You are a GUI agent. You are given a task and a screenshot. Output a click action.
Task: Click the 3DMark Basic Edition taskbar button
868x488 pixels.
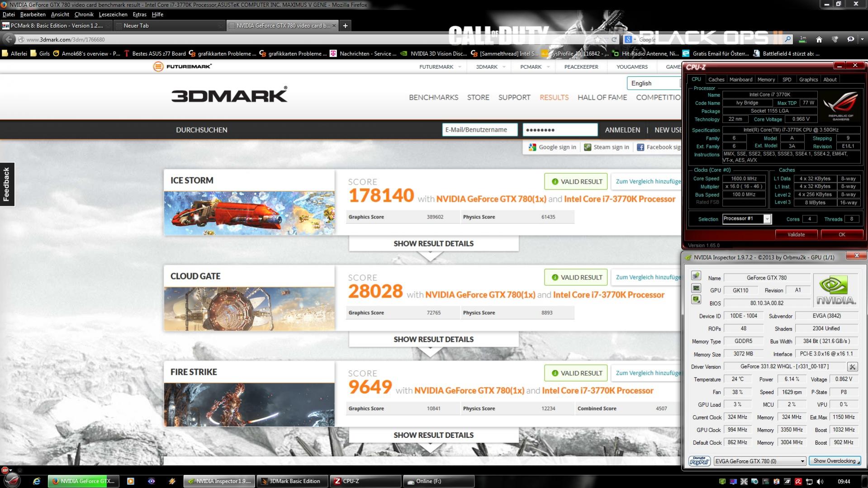[x=292, y=481]
